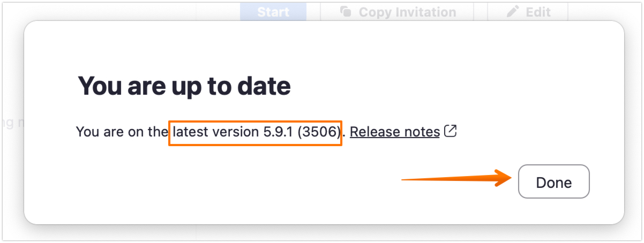
Task: Click the Edit label text
Action: pos(538,12)
